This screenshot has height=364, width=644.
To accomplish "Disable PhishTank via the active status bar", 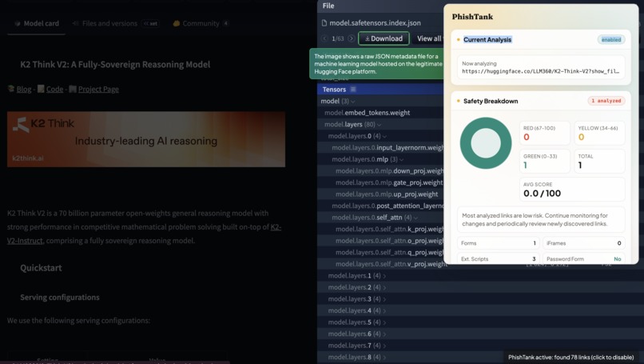I will (571, 358).
